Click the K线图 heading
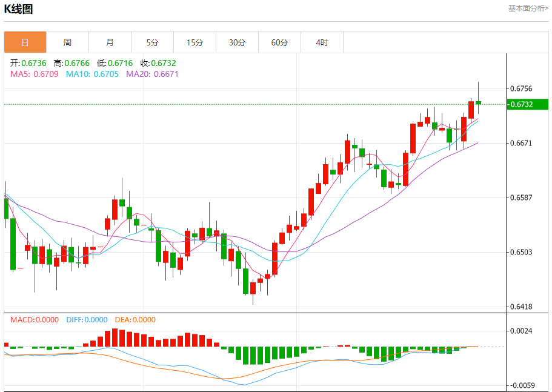Image resolution: width=552 pixels, height=392 pixels. pos(19,9)
